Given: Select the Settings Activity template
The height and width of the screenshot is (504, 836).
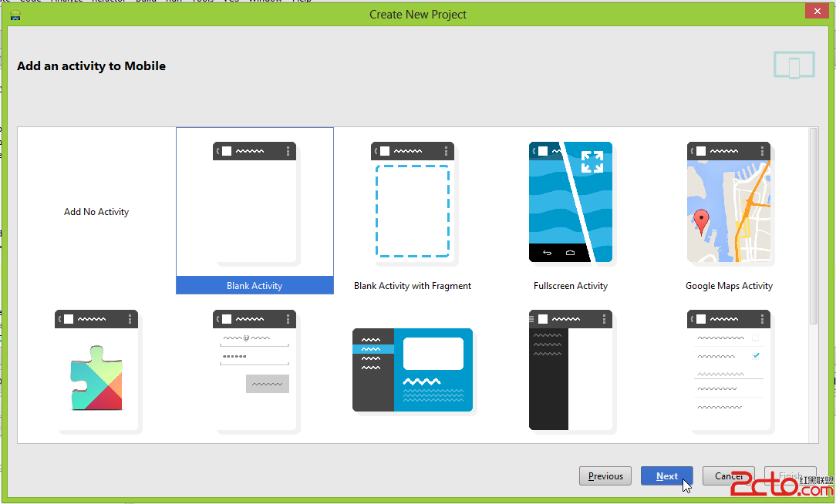Looking at the screenshot, I should point(729,370).
